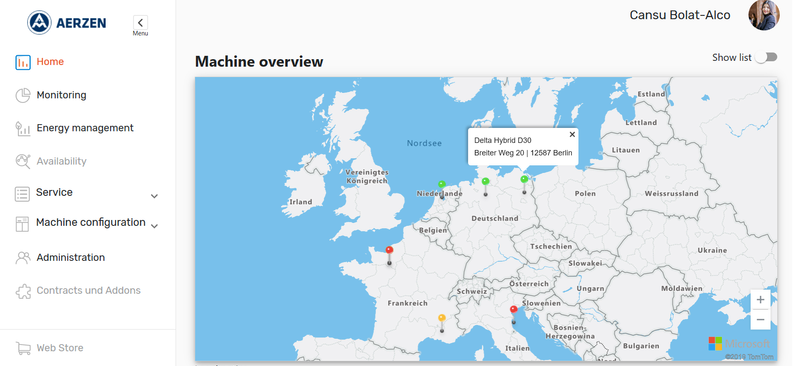Collapse the sidebar with the Menu arrow
Image resolution: width=796 pixels, height=366 pixels.
point(140,22)
